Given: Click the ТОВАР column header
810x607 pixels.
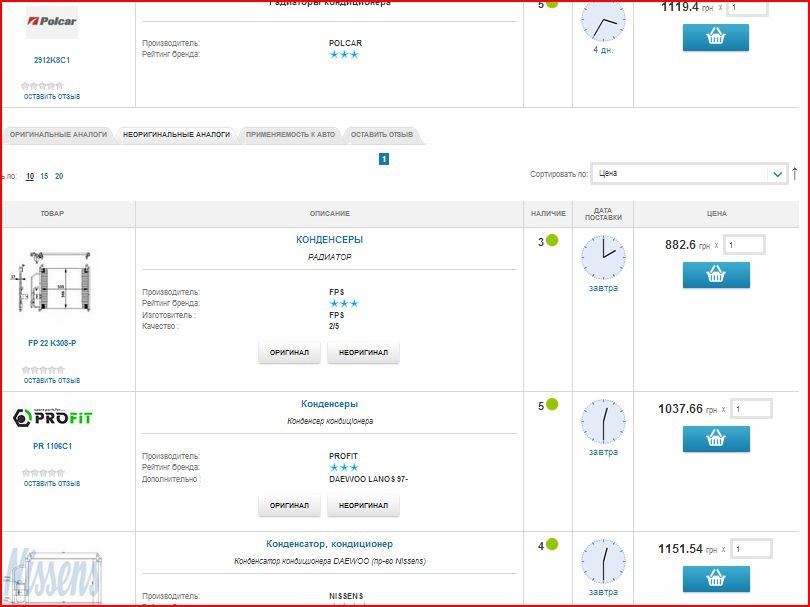Looking at the screenshot, I should coord(52,213).
